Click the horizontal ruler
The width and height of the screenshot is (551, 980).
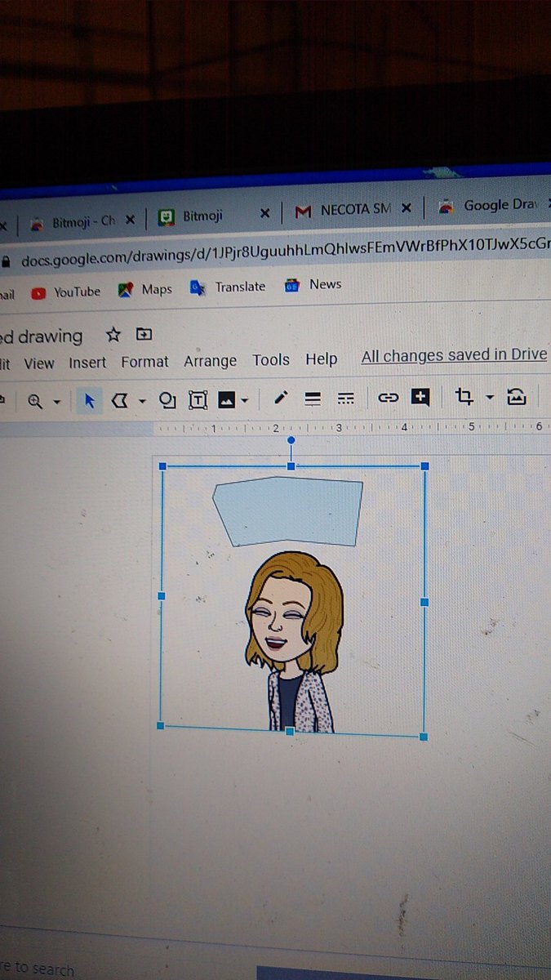click(351, 428)
